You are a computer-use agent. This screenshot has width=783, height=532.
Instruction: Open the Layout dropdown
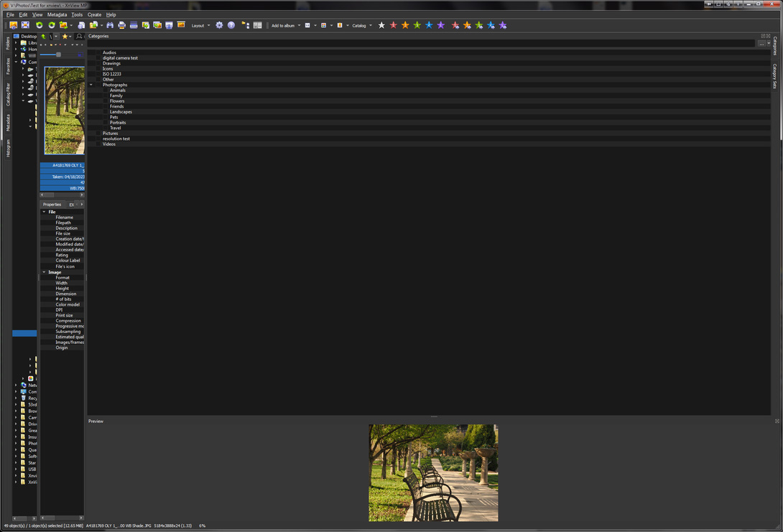[200, 25]
